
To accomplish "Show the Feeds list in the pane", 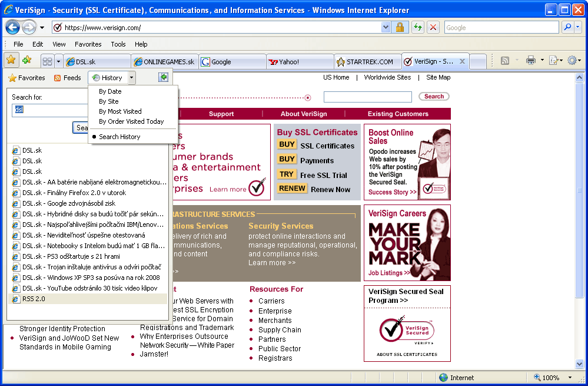I will (68, 78).
